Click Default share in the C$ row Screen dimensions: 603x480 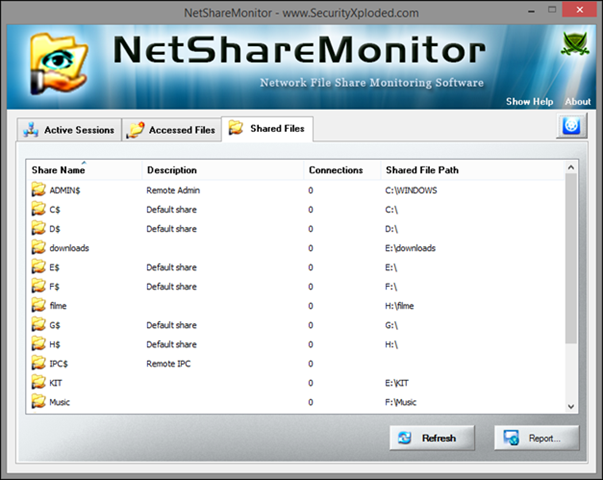point(172,210)
